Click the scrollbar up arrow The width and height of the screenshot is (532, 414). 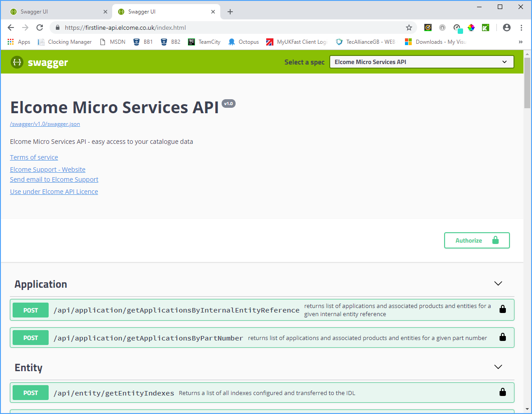click(527, 54)
